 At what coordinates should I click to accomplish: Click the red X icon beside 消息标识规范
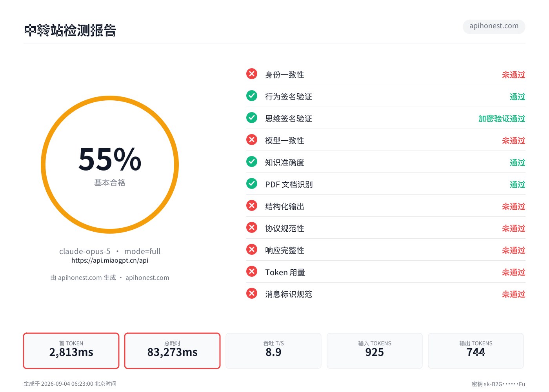click(x=252, y=293)
